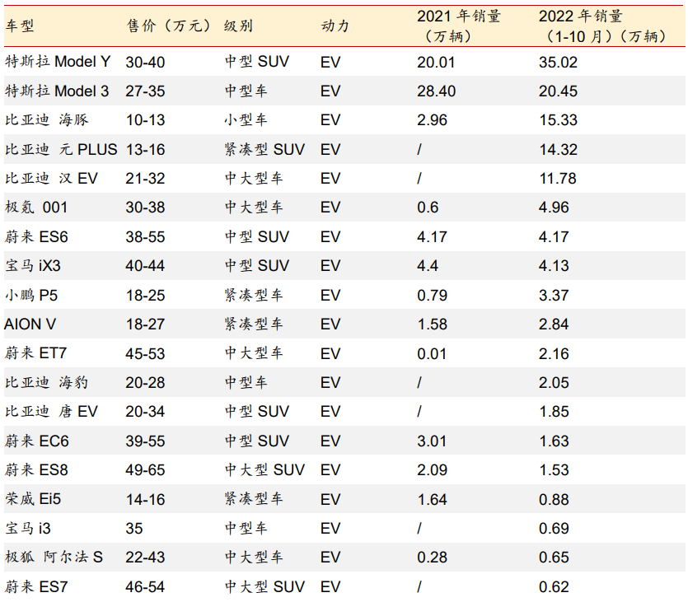Click 2021 sales value 28.40
The height and width of the screenshot is (616, 688).
(436, 91)
